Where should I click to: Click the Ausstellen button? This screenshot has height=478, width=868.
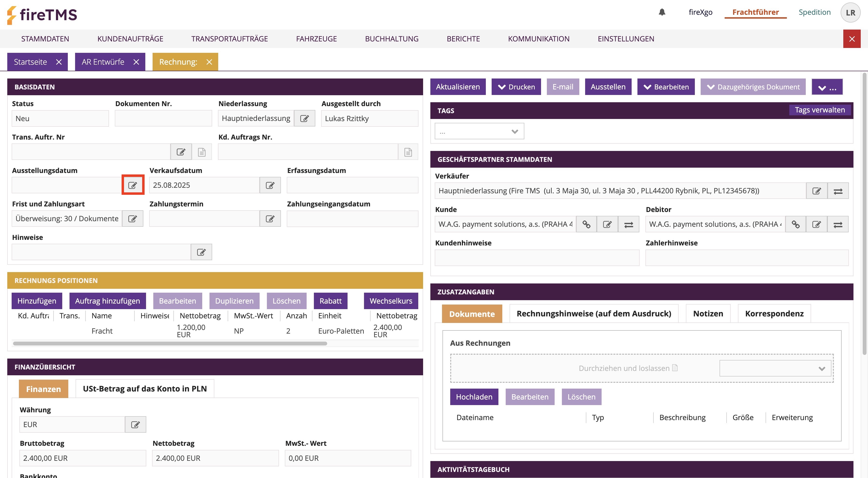click(x=608, y=87)
